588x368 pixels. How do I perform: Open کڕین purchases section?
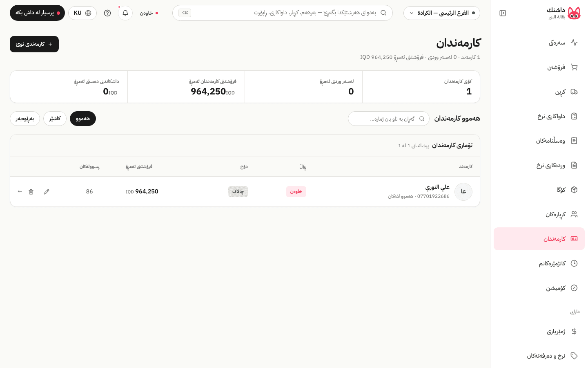(x=539, y=92)
